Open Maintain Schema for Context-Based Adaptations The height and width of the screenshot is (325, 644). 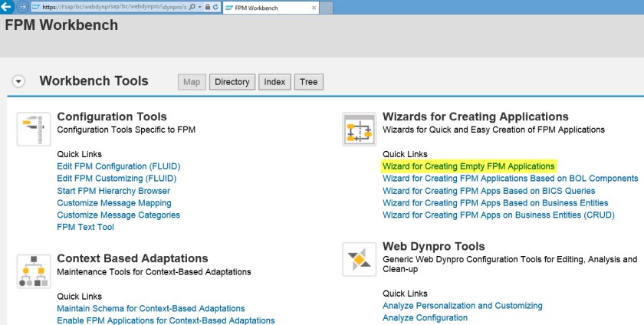(x=151, y=309)
